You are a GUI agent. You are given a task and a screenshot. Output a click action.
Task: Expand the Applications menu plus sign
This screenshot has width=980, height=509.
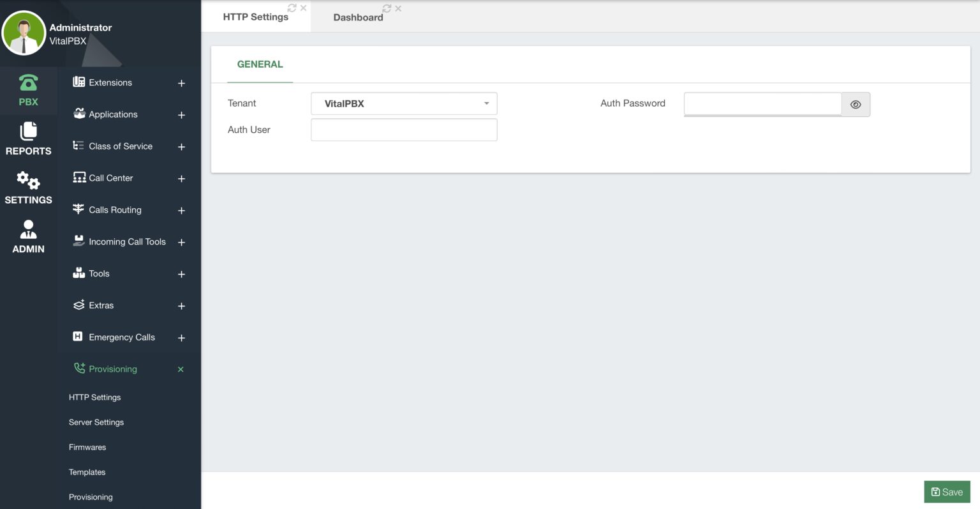pos(181,115)
